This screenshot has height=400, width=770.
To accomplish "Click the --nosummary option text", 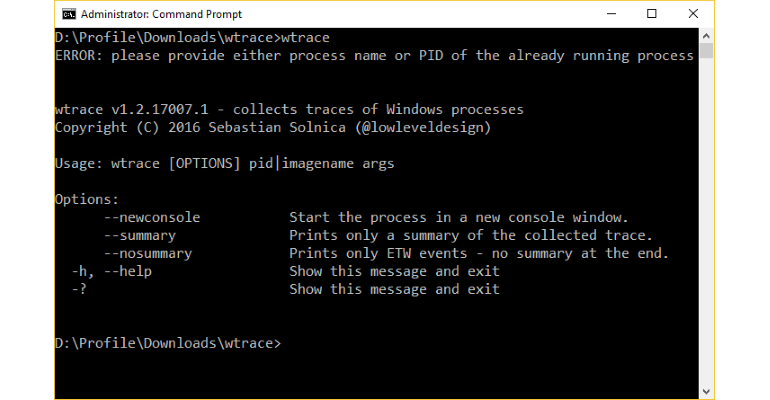I will (148, 253).
